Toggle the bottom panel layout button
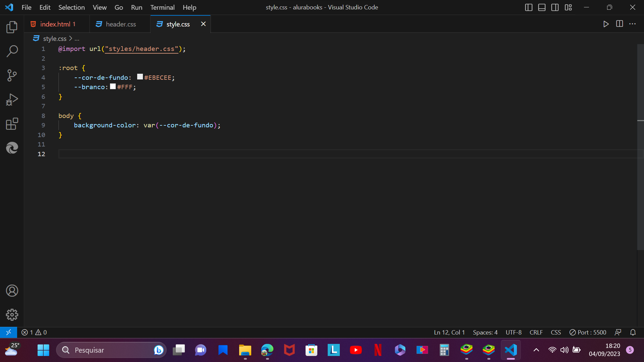 (542, 7)
